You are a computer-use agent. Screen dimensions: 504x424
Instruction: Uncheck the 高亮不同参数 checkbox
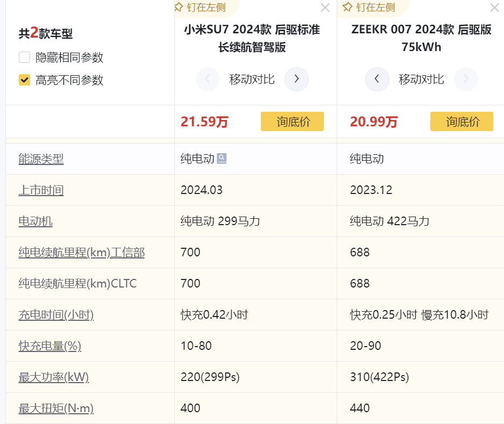[25, 80]
